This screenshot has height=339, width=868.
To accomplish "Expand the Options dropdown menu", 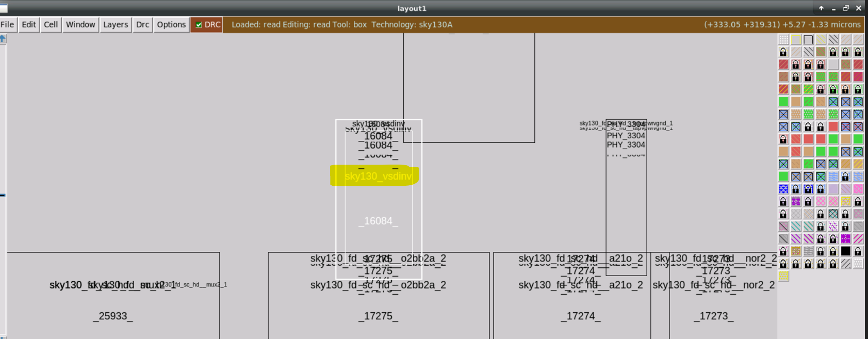I will [171, 24].
